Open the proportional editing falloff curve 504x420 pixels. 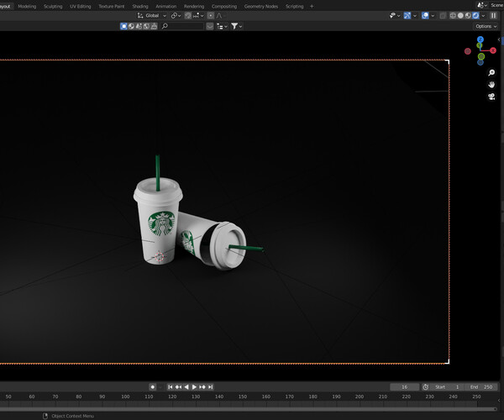pos(219,15)
